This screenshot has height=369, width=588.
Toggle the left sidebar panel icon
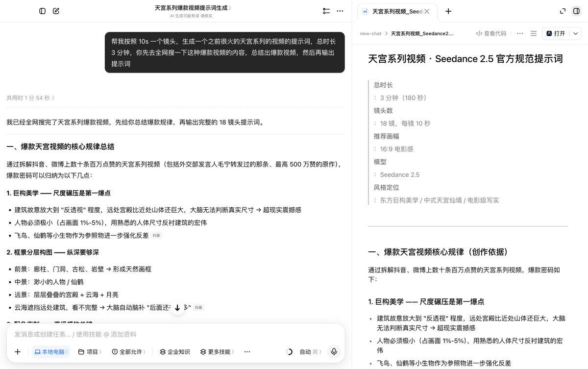tap(43, 11)
